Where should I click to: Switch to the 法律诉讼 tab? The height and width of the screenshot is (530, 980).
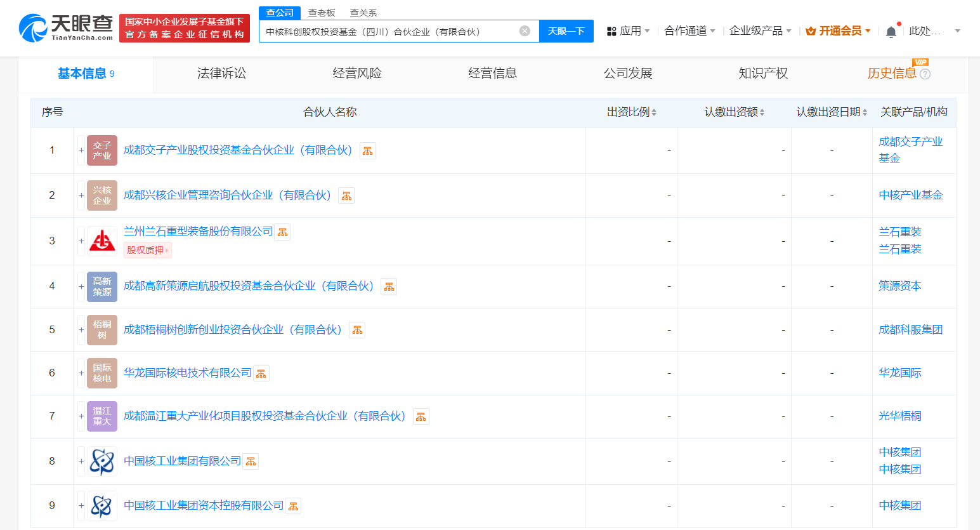pos(221,74)
